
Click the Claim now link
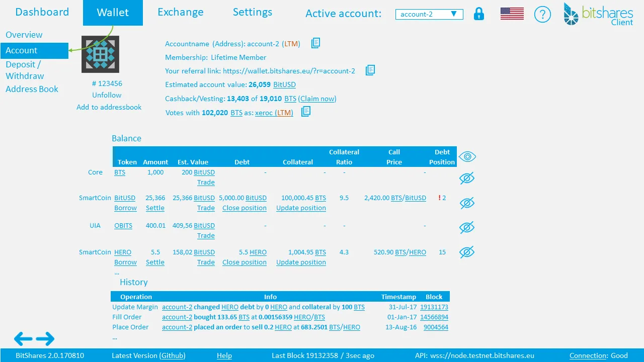(317, 99)
